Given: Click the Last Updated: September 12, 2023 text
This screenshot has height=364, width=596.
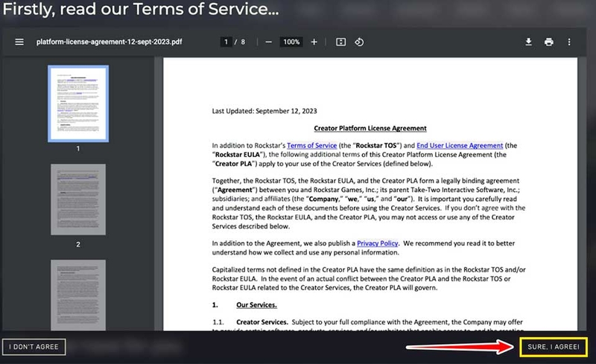Looking at the screenshot, I should tap(264, 111).
